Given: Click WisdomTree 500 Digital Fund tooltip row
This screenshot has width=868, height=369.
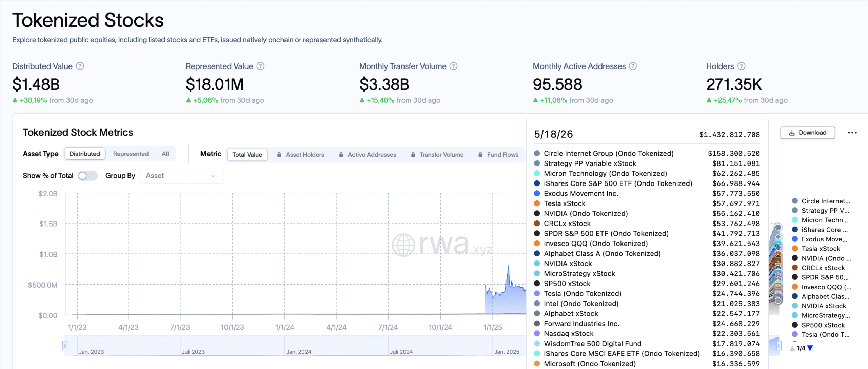Looking at the screenshot, I should 647,344.
